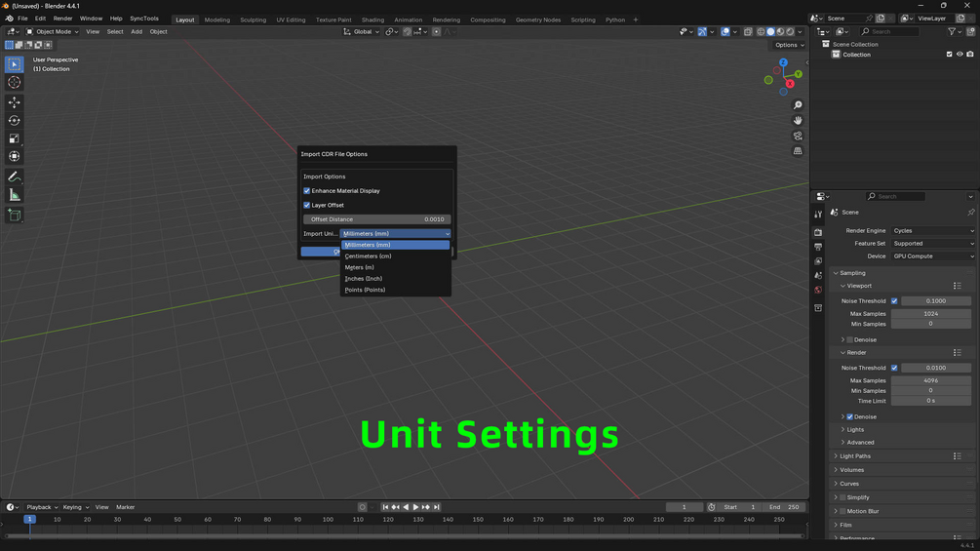Switch to the Shading workspace tab

click(x=372, y=20)
